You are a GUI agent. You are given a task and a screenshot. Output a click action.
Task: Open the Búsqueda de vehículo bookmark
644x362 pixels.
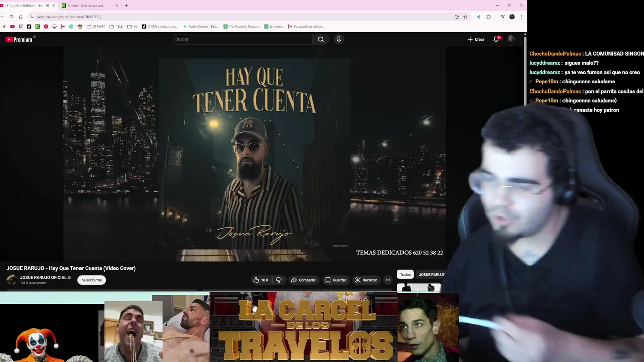306,26
